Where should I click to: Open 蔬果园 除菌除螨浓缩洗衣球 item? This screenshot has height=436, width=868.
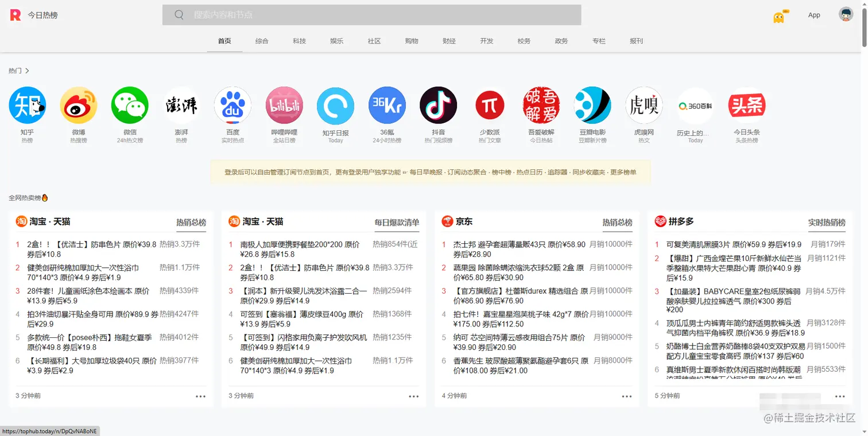[519, 272]
